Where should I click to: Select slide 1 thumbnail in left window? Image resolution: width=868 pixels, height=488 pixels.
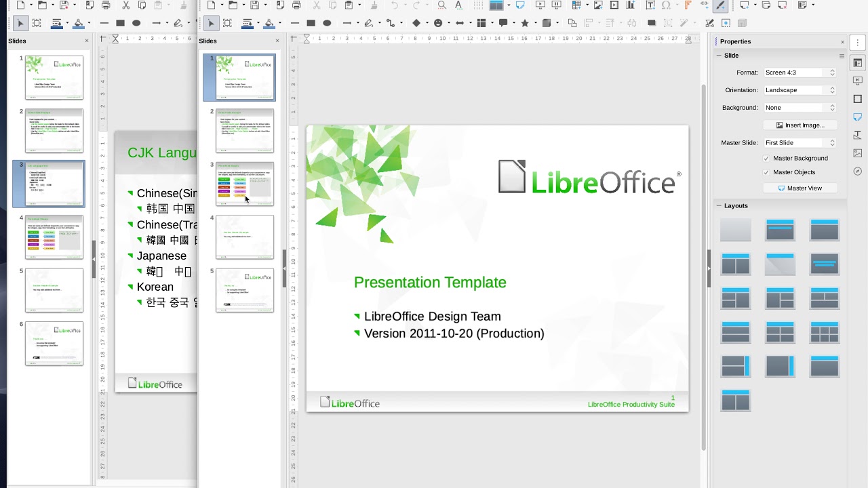[54, 77]
